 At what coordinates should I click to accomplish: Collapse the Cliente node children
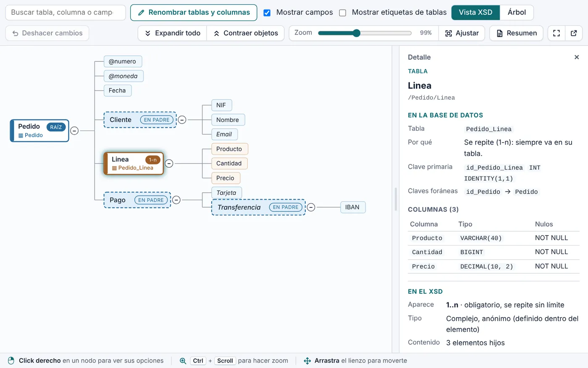(182, 120)
